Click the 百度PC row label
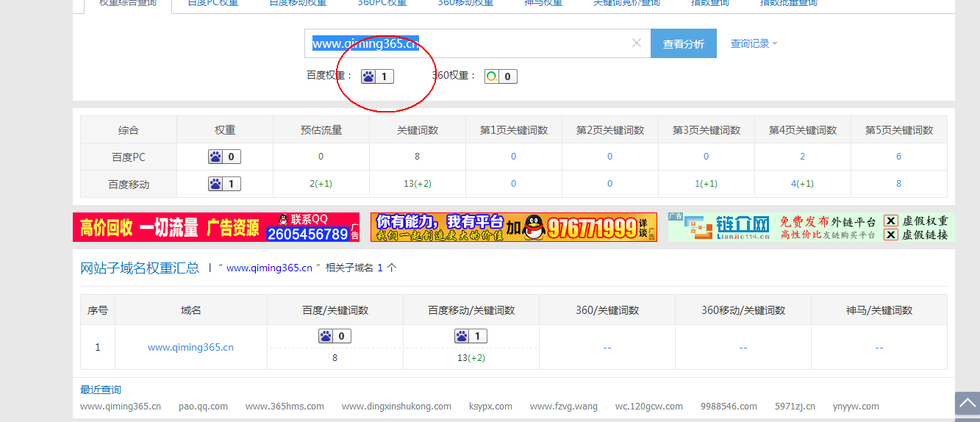Image resolution: width=980 pixels, height=422 pixels. point(128,157)
